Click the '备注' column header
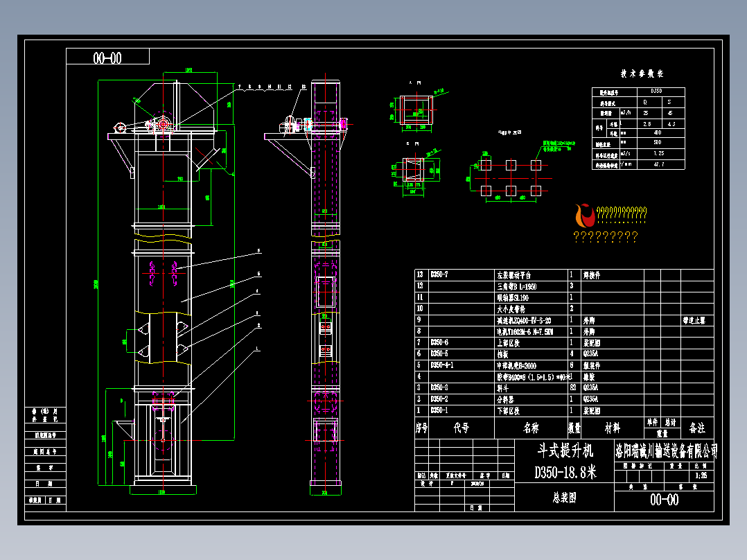Screen dimensions: 747x560 click(x=697, y=428)
